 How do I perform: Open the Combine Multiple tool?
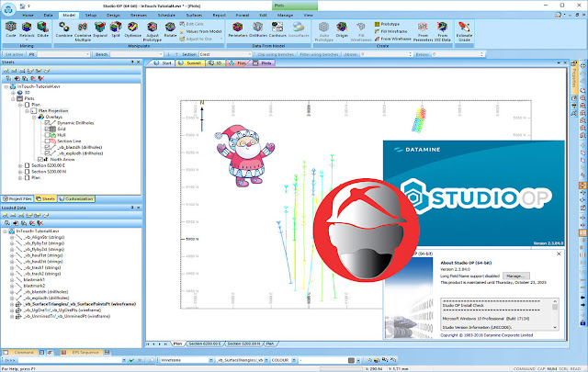pos(83,31)
